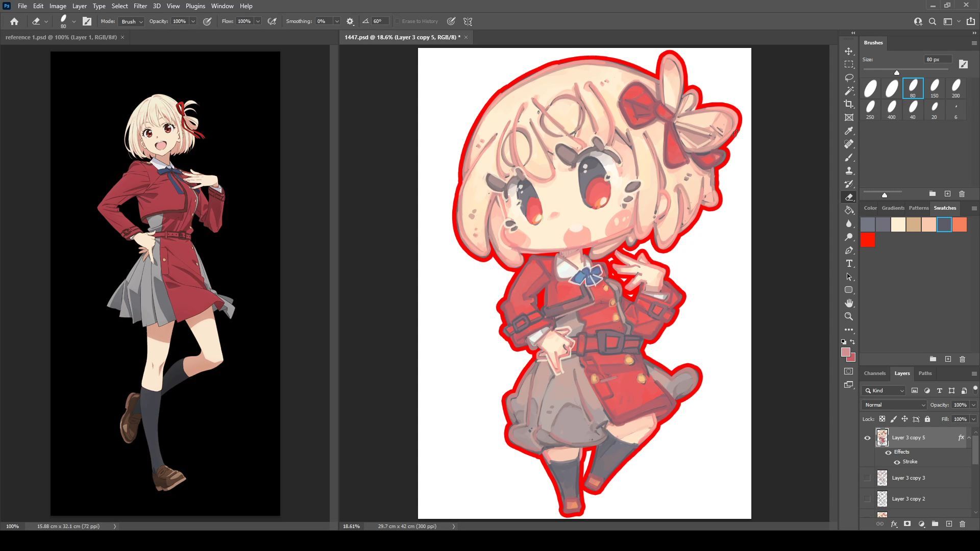Switch to the Paths tab

coord(925,373)
